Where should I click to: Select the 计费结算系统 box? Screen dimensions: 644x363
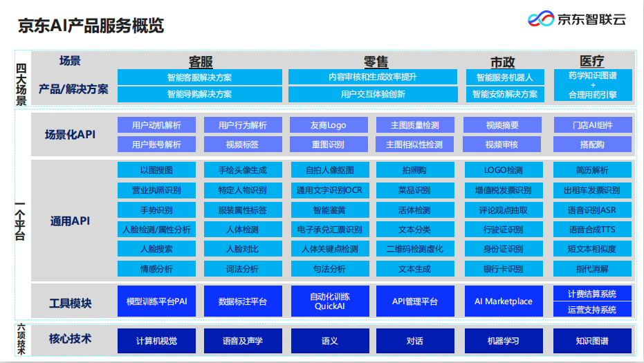[592, 293]
